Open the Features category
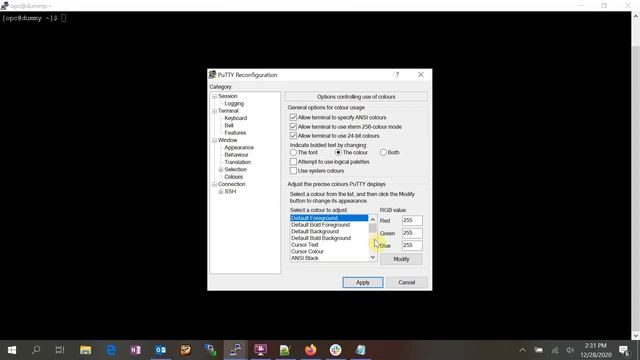Image resolution: width=640 pixels, height=360 pixels. click(x=235, y=133)
